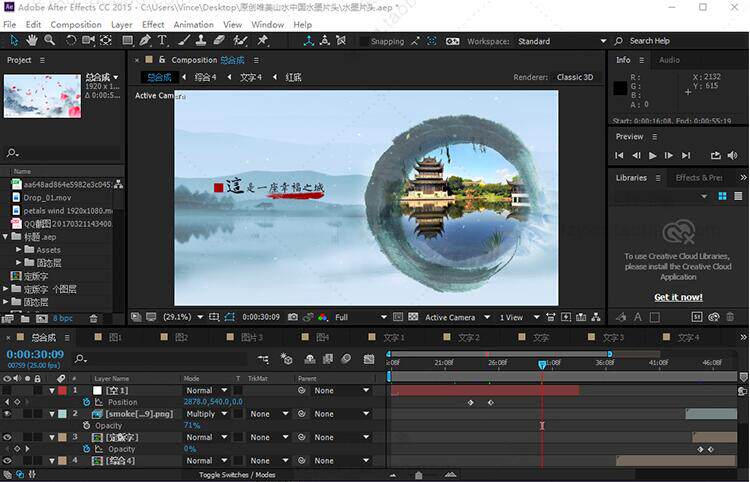Select the Puppet Pin tool
The width and height of the screenshot is (750, 482).
pyautogui.click(x=263, y=41)
